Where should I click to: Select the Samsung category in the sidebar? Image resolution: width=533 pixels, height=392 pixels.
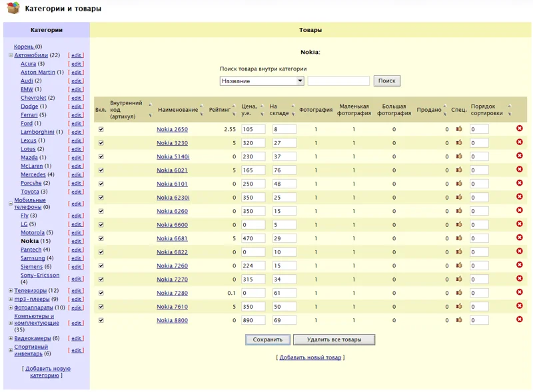tap(33, 258)
